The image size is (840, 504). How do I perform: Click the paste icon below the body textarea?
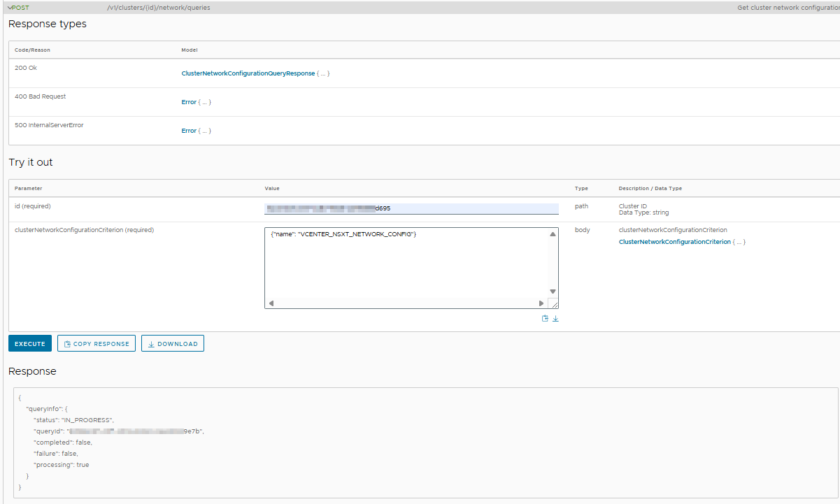point(545,318)
